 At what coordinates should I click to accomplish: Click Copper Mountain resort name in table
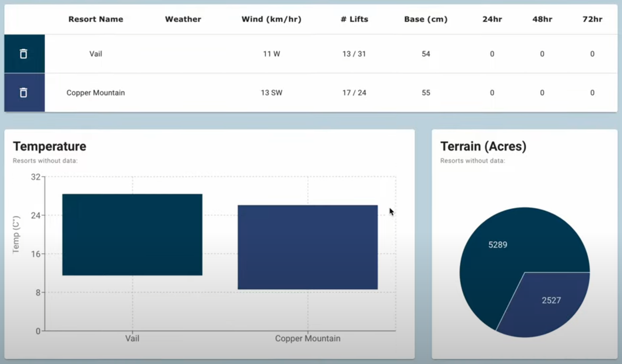[96, 93]
